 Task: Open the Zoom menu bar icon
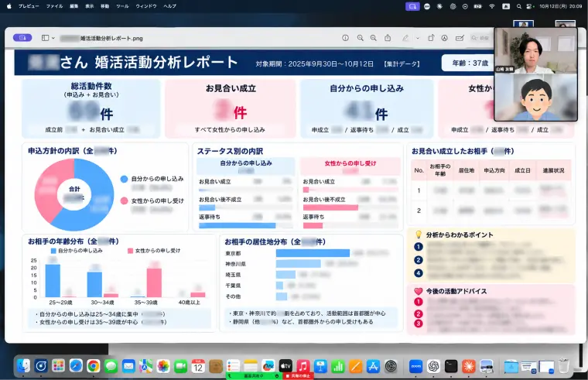pyautogui.click(x=427, y=6)
